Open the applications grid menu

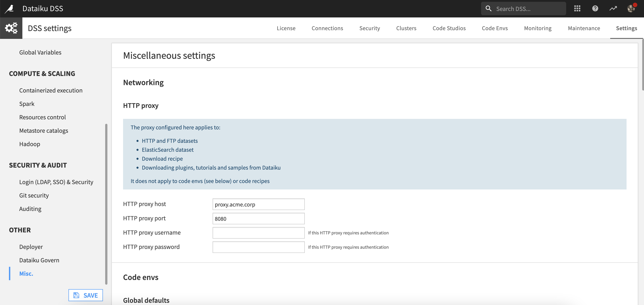click(577, 8)
